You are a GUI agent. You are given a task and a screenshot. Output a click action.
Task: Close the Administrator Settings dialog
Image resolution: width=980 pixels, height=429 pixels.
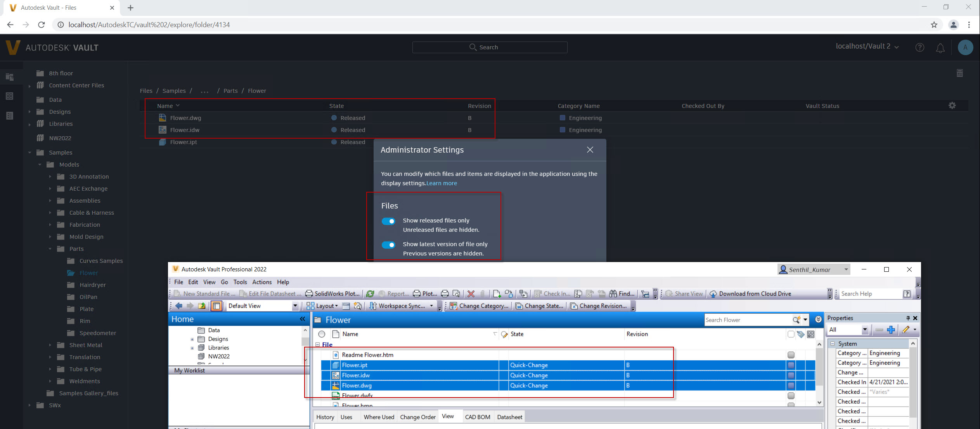[590, 150]
